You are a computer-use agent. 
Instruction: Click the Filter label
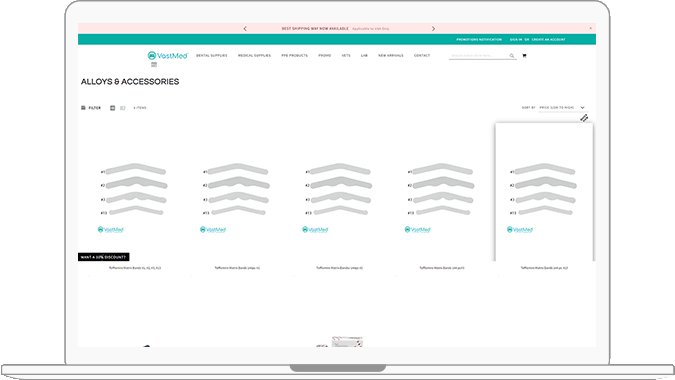click(95, 108)
